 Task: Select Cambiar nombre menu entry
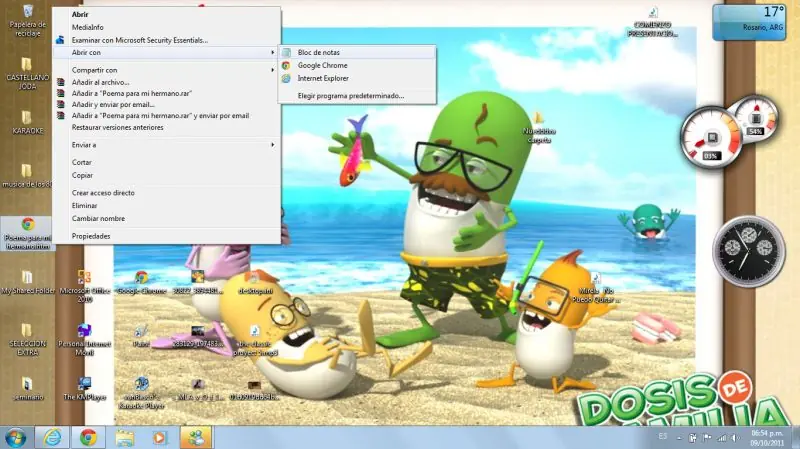pos(166,218)
